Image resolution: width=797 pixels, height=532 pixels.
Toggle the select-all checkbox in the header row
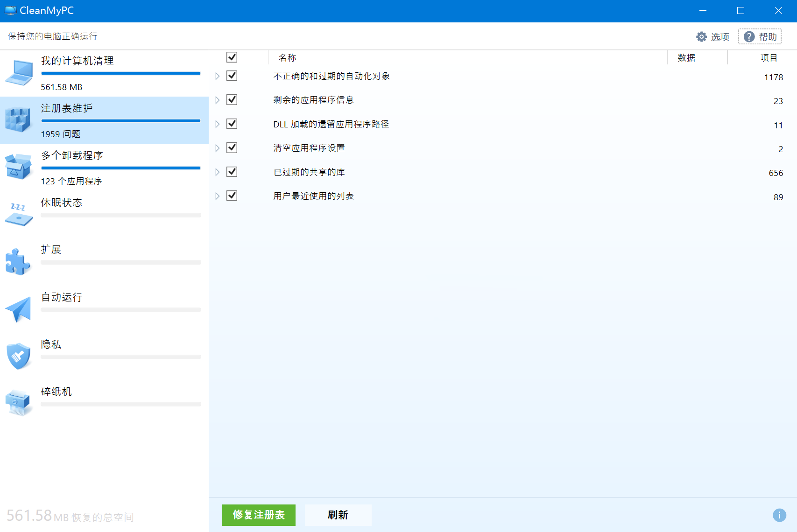tap(232, 57)
